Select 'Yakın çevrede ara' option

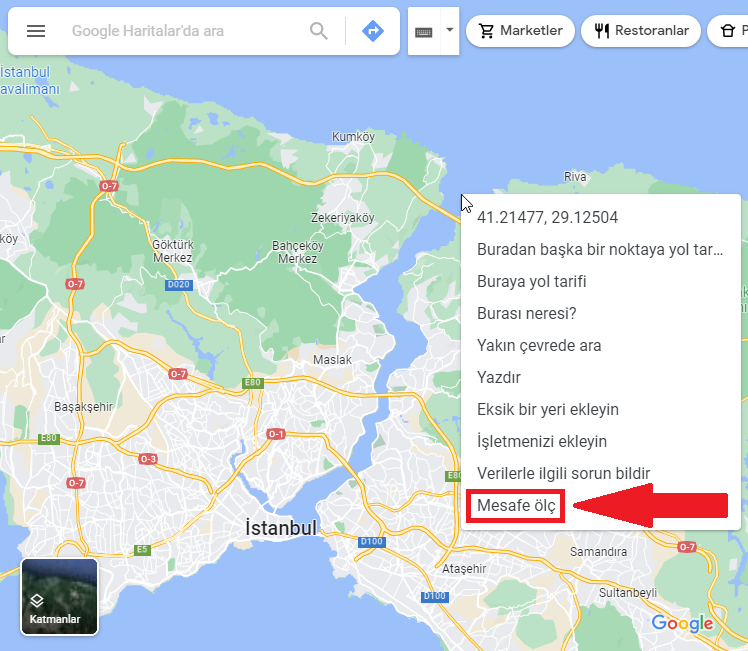click(600, 345)
